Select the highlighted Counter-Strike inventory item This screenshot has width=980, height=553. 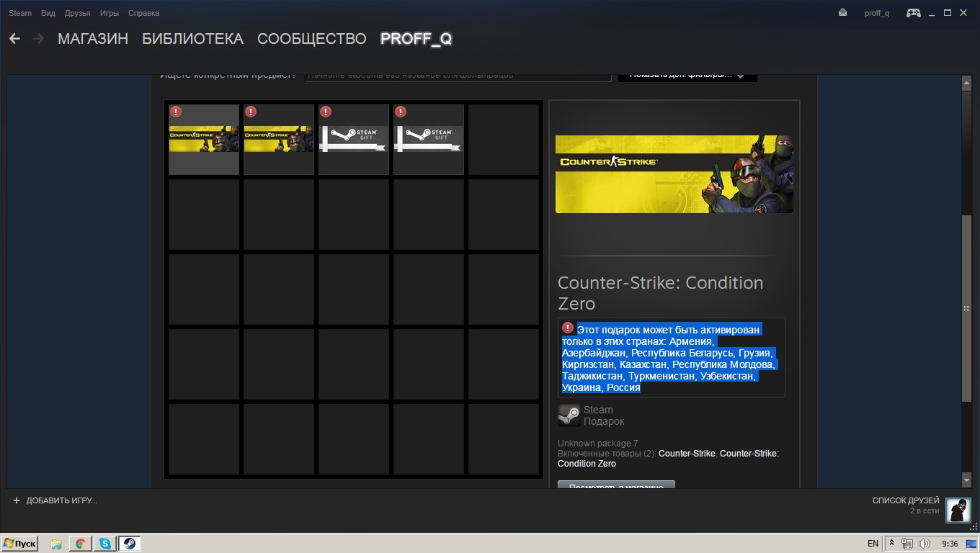[204, 140]
